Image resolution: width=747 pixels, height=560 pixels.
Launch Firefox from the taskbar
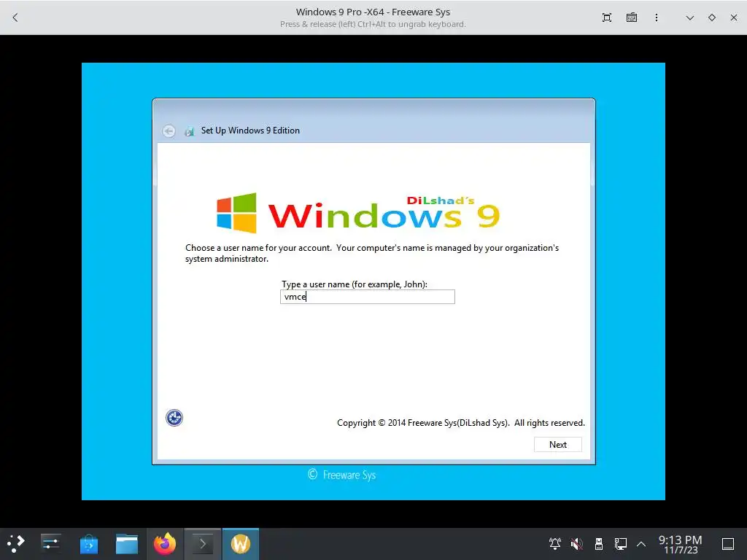coord(165,543)
